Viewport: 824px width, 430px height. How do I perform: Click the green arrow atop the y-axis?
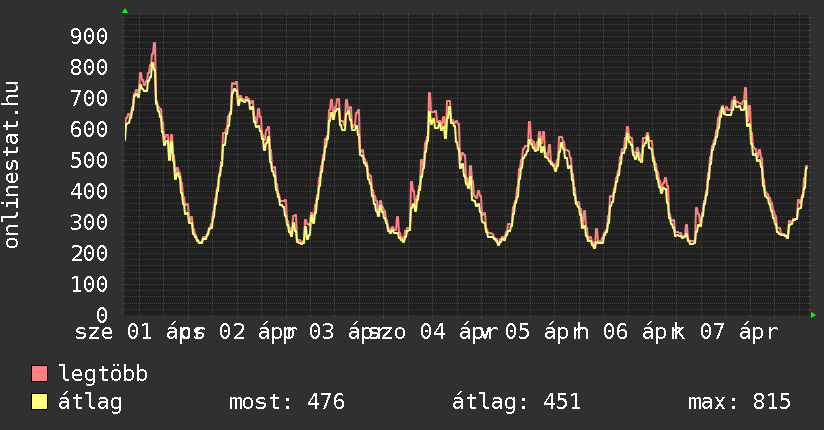point(125,11)
